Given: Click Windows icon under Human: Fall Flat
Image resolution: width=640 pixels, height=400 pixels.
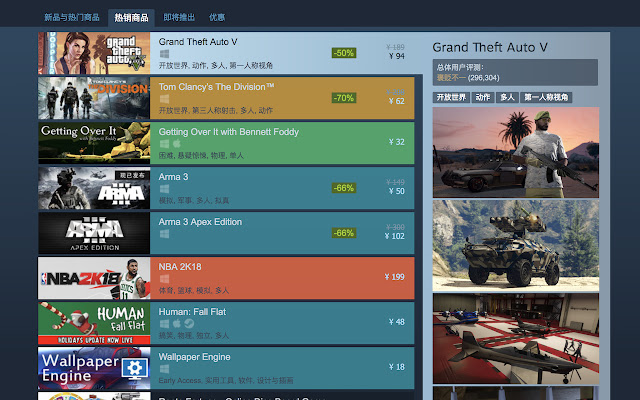Looking at the screenshot, I should [x=164, y=324].
